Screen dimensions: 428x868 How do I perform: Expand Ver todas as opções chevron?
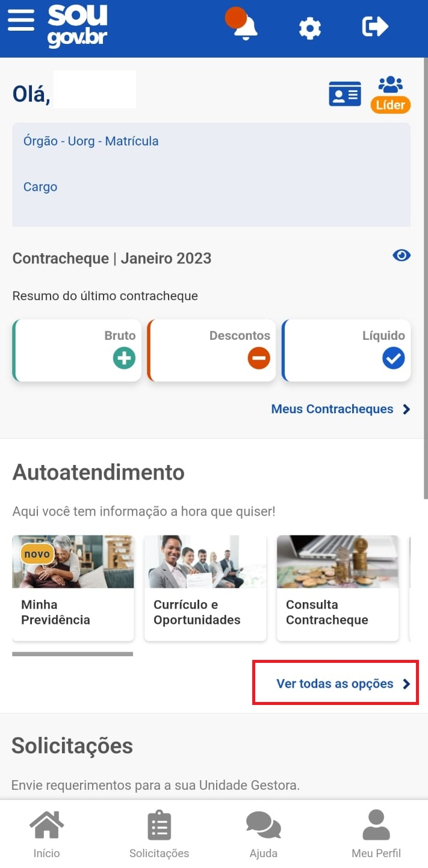pyautogui.click(x=407, y=684)
